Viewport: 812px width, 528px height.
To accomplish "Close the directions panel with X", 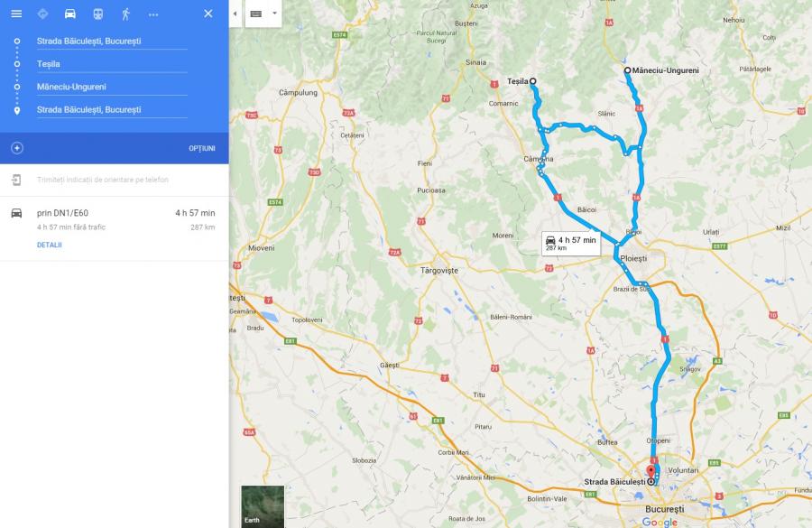I will click(x=208, y=14).
